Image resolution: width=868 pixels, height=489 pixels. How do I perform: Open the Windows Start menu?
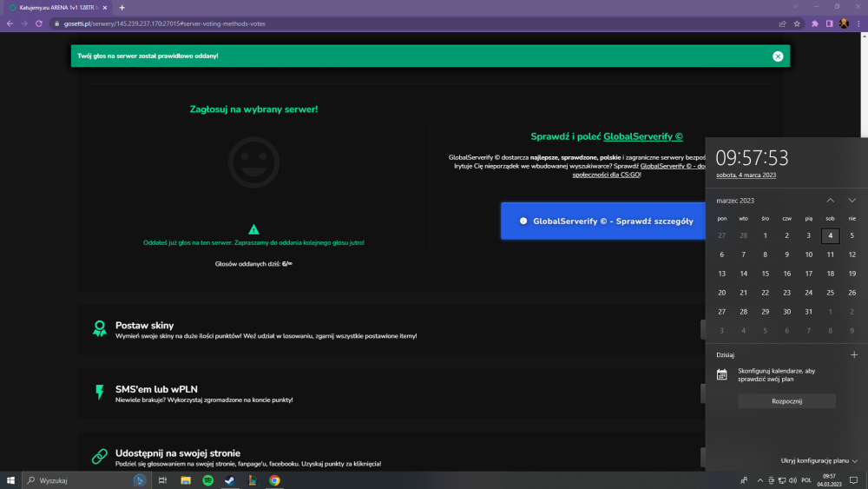pos(10,480)
